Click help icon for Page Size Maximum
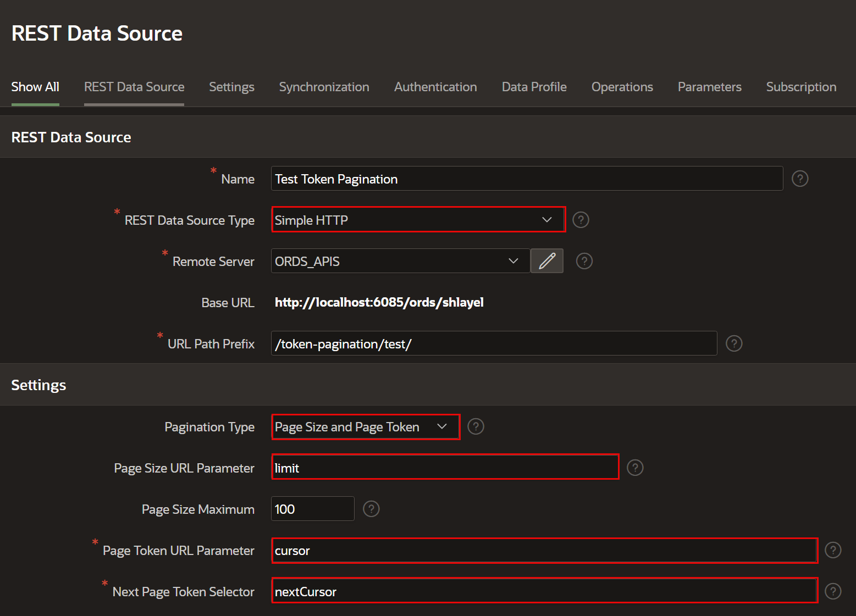Screen dimensions: 856x616 [x=371, y=509]
